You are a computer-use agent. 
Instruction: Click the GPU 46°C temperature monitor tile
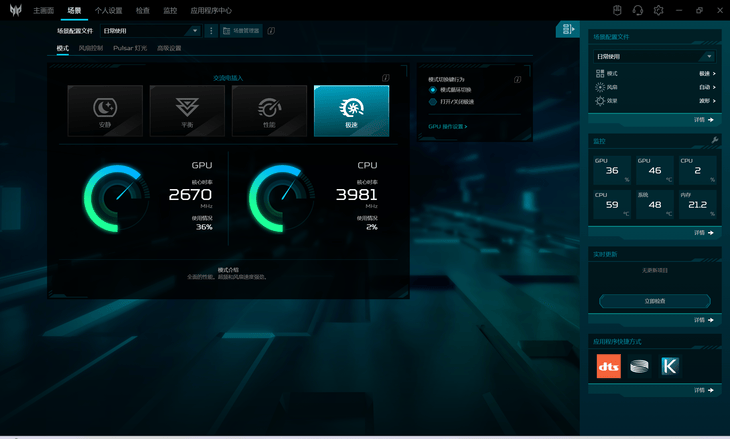655,170
